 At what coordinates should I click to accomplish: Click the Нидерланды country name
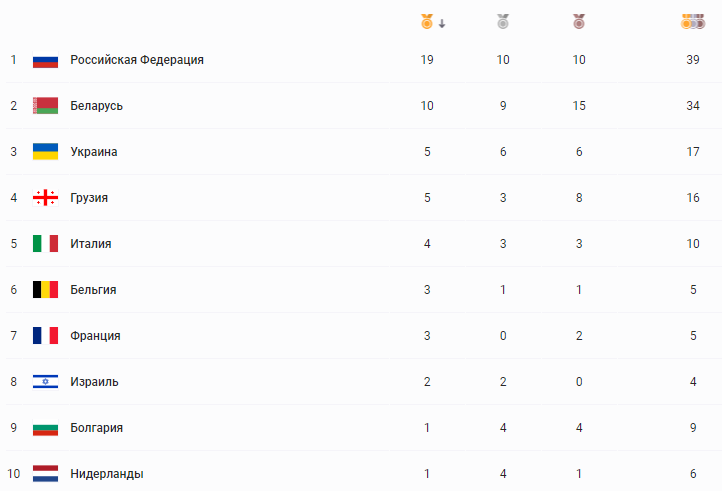pos(107,474)
